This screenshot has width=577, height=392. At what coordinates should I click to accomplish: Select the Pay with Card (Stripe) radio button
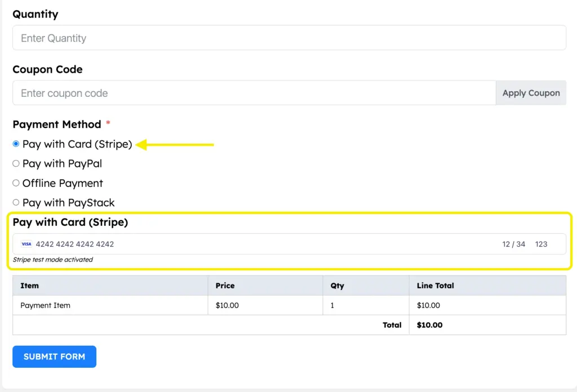tap(16, 144)
